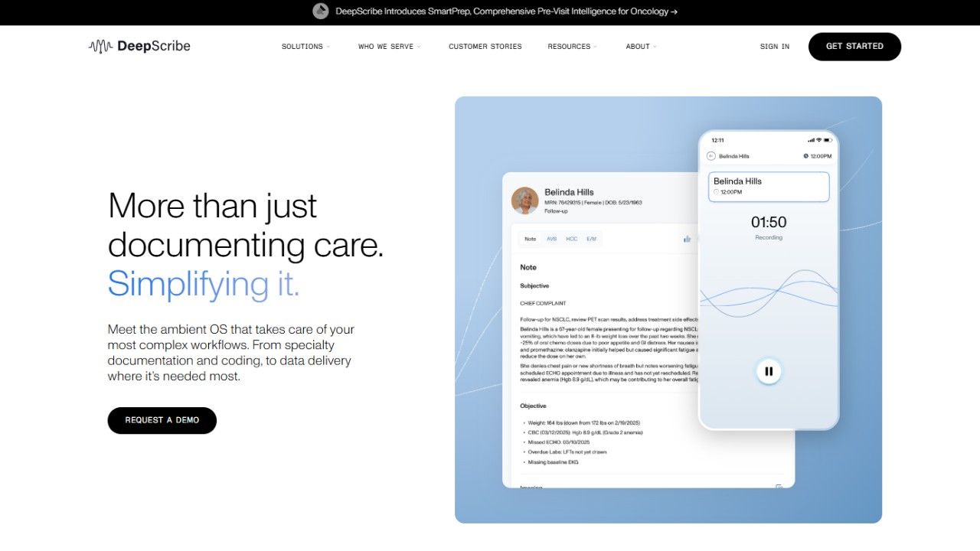Click the copy icon beside Imaging section
The width and height of the screenshot is (980, 551).
pyautogui.click(x=779, y=487)
